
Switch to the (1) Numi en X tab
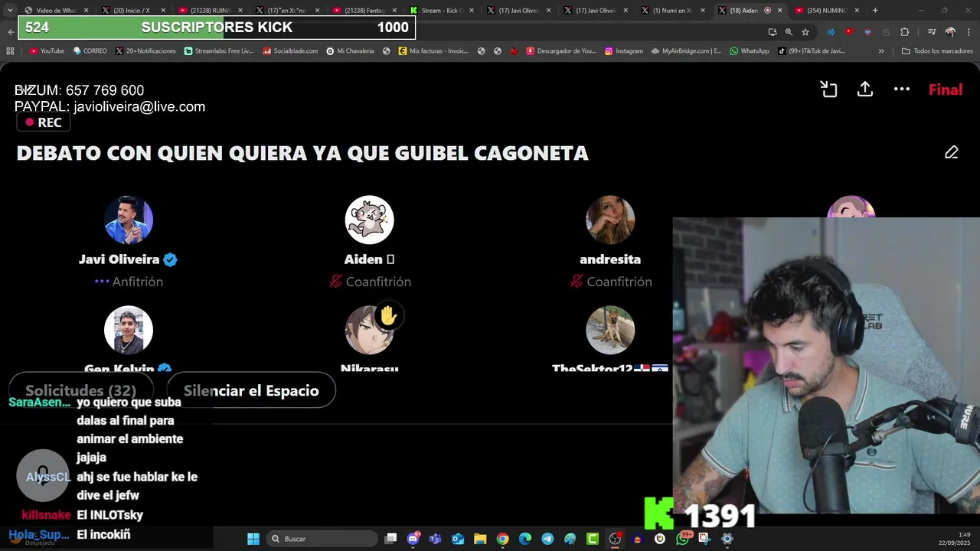[x=672, y=11]
